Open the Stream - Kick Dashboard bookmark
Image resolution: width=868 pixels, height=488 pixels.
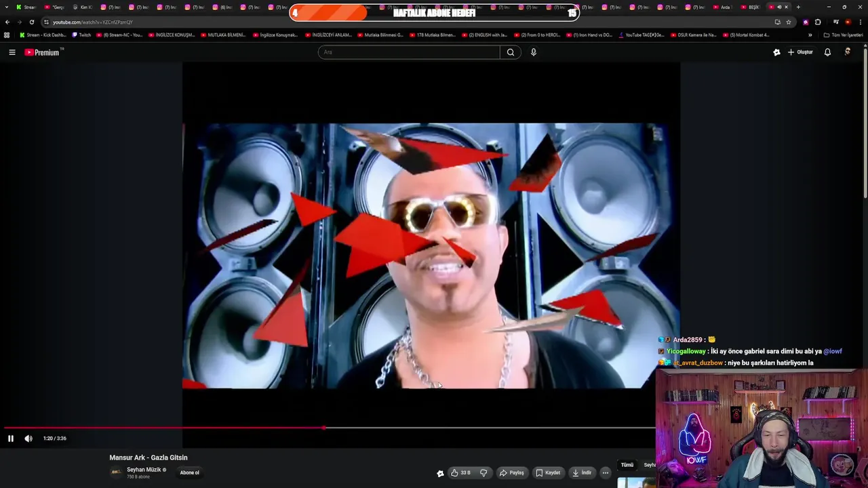[43, 35]
